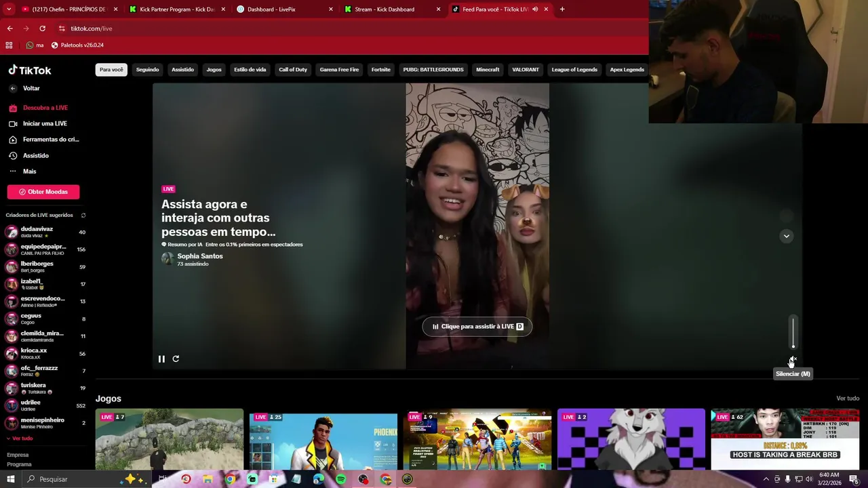Select the Seguindo category tab

tap(147, 70)
